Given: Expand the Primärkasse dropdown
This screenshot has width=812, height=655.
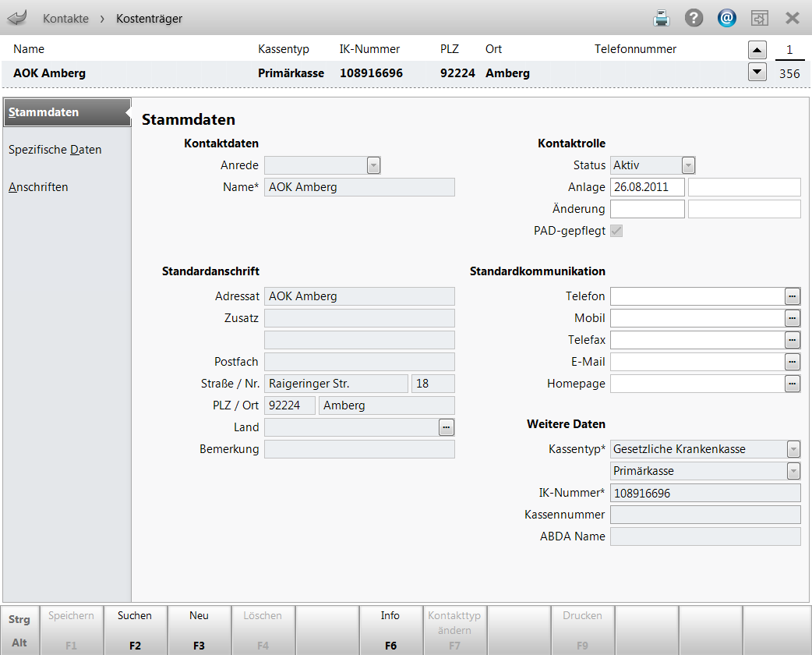Looking at the screenshot, I should 793,470.
